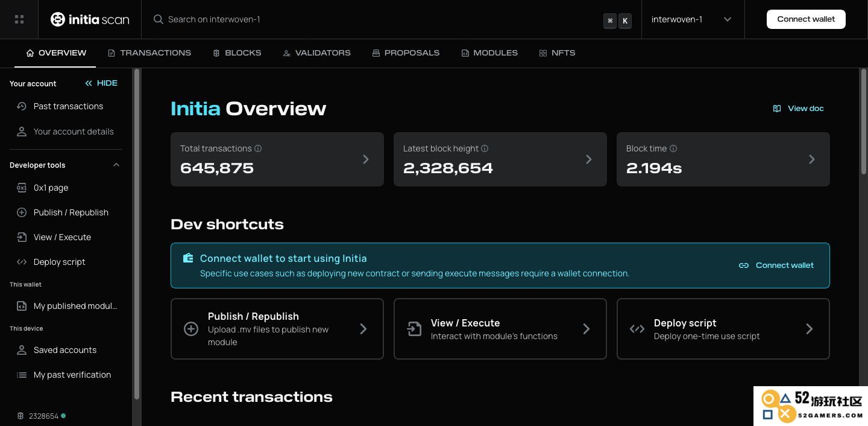Open My past verification item
Viewport: 868px width, 426px height.
pyautogui.click(x=66, y=375)
